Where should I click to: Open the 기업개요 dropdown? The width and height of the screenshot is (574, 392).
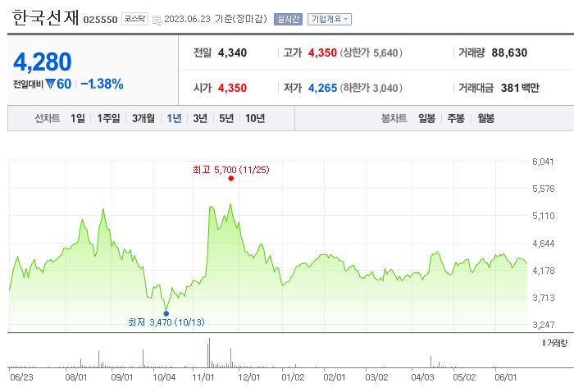tap(330, 19)
